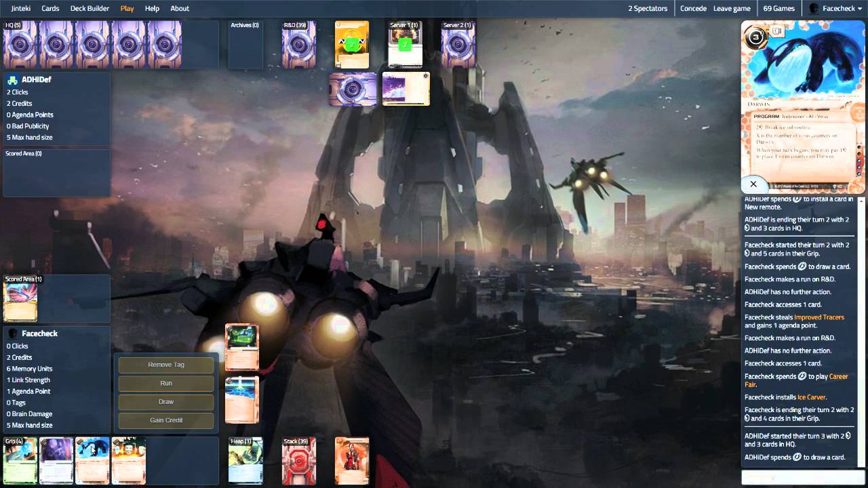The height and width of the screenshot is (488, 868).
Task: Click the Stack (39) deck
Action: pyautogui.click(x=299, y=461)
